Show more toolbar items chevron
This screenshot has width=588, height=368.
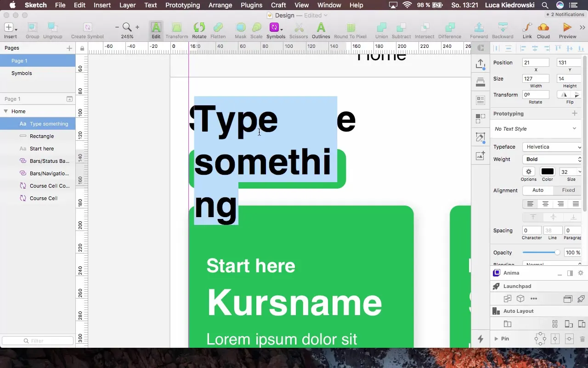click(x=583, y=28)
